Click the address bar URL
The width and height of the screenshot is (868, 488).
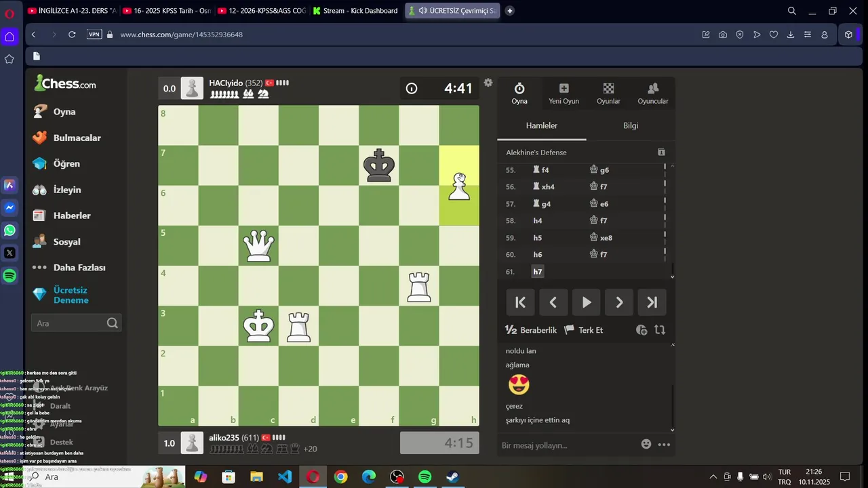click(x=181, y=35)
